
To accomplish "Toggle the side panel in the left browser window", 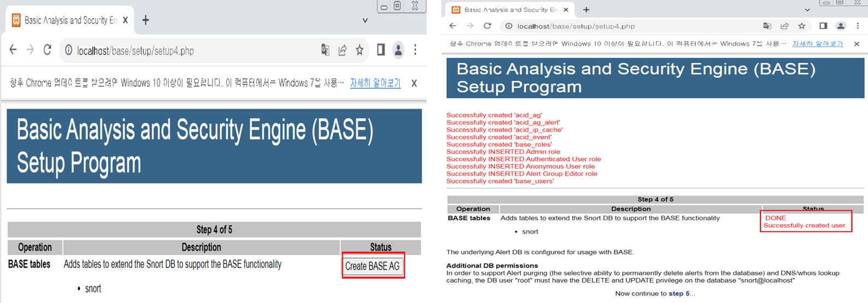I will 381,50.
